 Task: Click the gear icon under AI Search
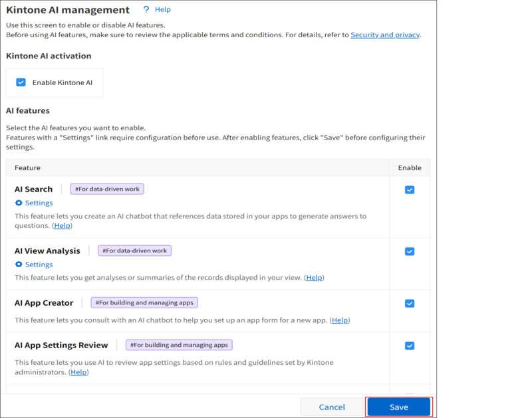19,203
